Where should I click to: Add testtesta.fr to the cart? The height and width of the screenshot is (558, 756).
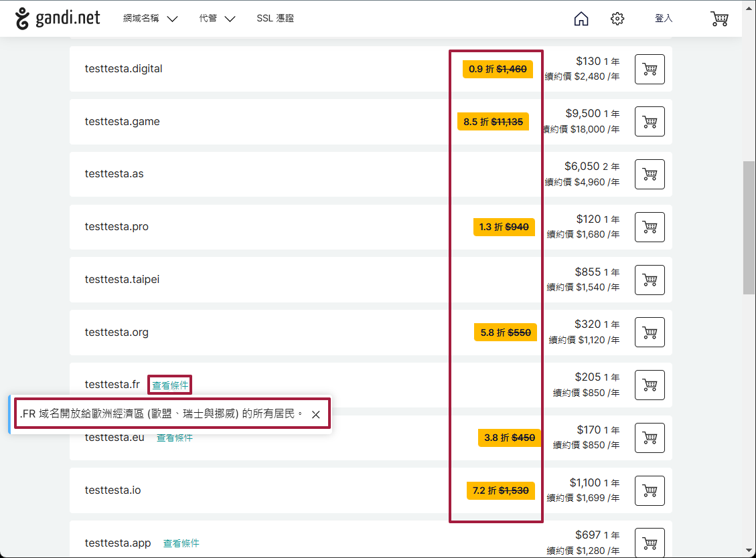[x=649, y=385]
